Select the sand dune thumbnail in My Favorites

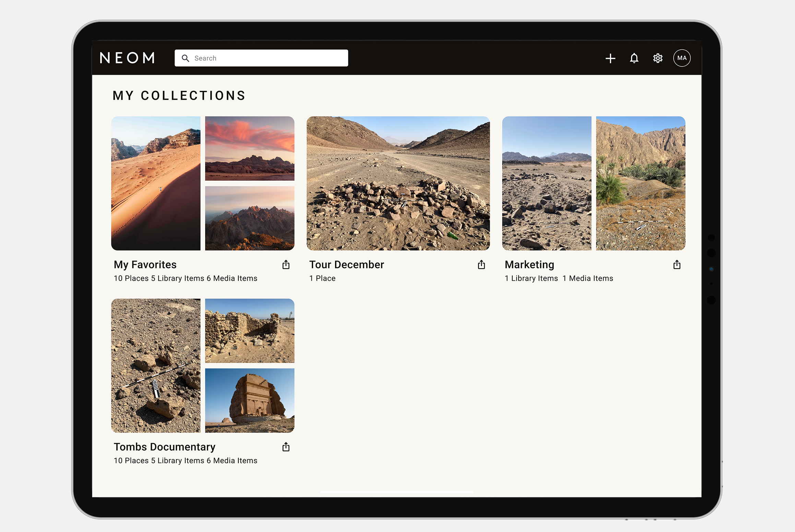pyautogui.click(x=156, y=183)
